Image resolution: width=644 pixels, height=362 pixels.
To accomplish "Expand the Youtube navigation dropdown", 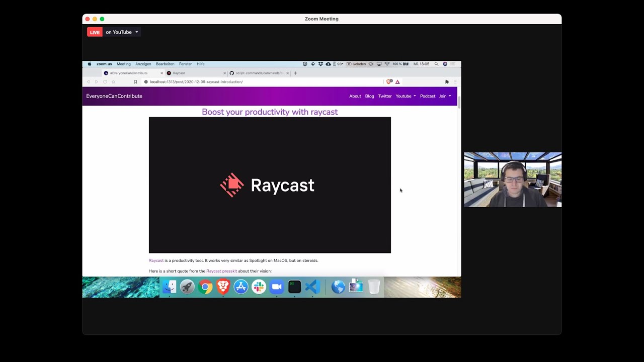I will 406,96.
